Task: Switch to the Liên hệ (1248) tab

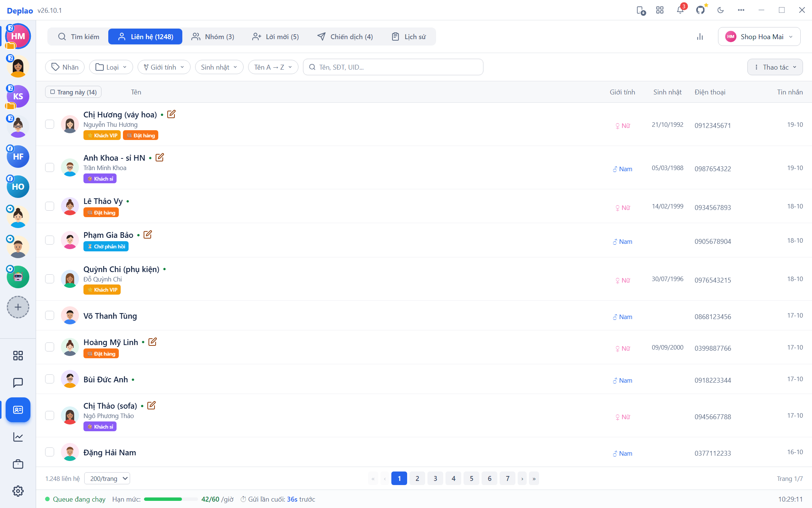Action: [x=145, y=37]
